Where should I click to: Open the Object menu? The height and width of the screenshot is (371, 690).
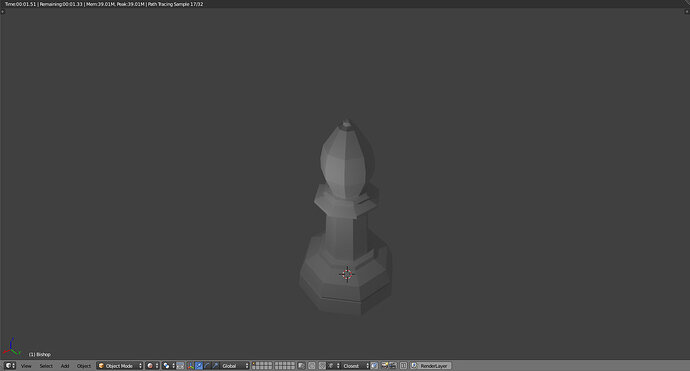(84, 366)
